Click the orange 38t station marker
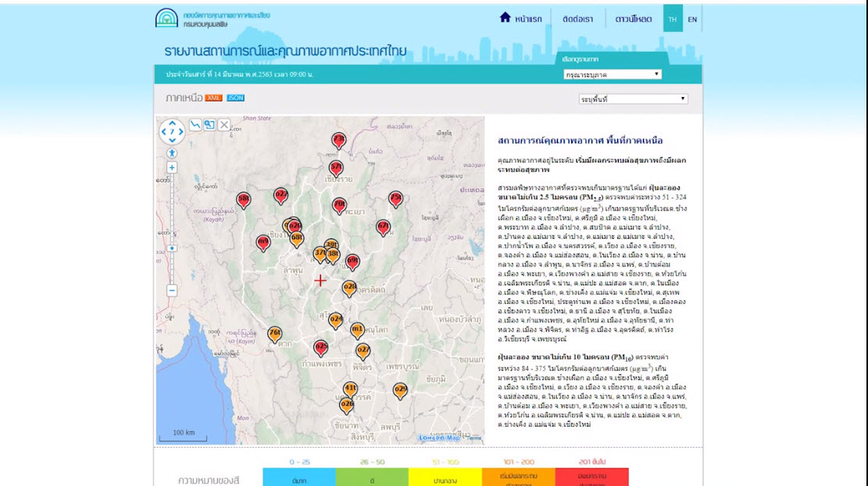Viewport: 868px width, 486px height. 333,256
